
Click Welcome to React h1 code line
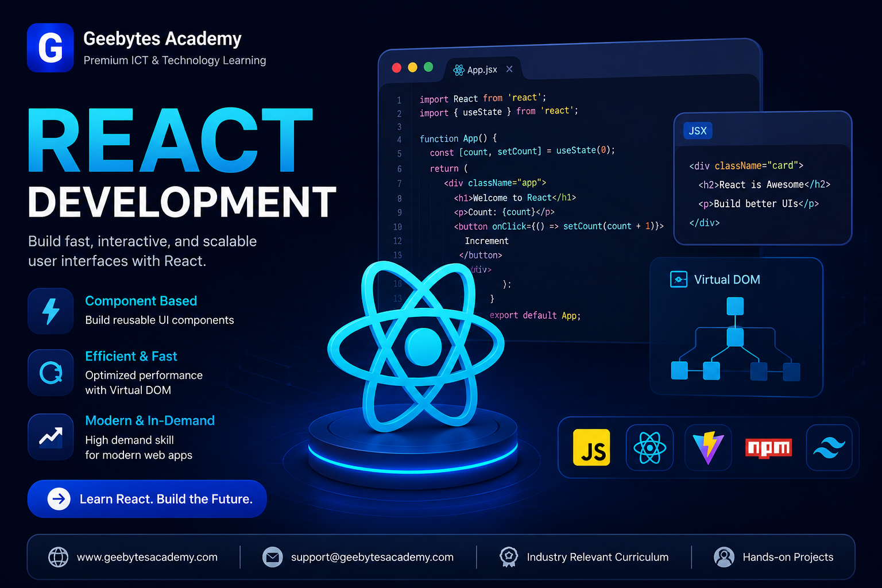515,198
